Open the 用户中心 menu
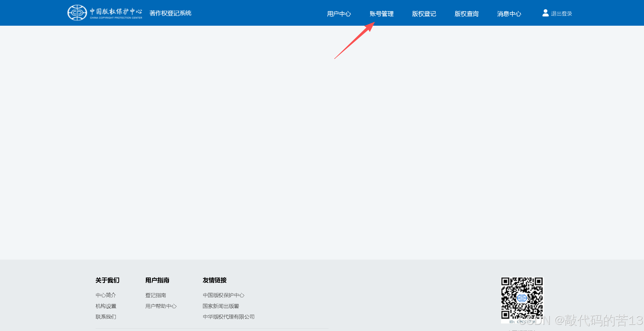Viewport: 644px width, 331px height. (339, 14)
